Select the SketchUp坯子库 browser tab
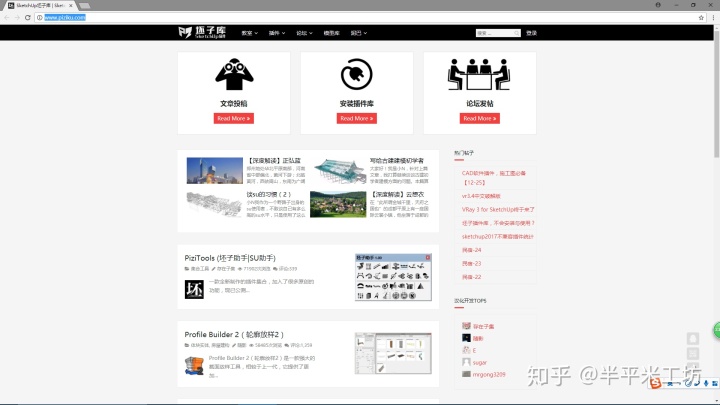Image resolution: width=720 pixels, height=405 pixels. pyautogui.click(x=39, y=6)
